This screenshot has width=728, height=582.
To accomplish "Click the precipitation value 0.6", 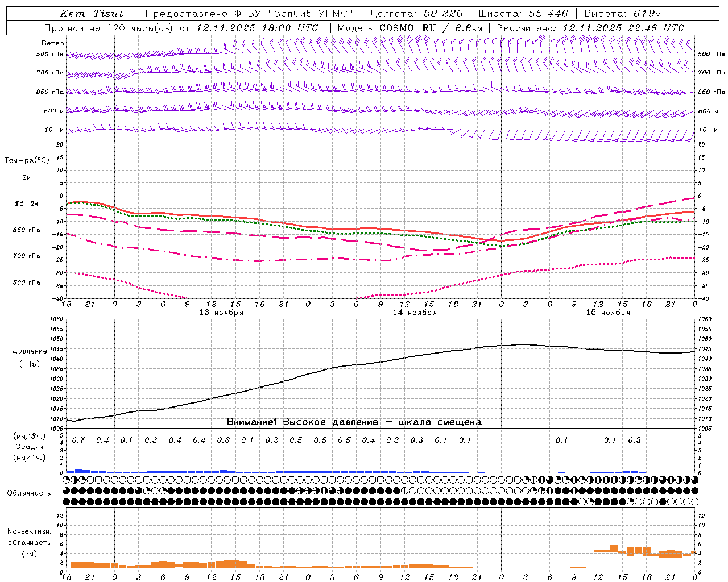I will tap(224, 440).
